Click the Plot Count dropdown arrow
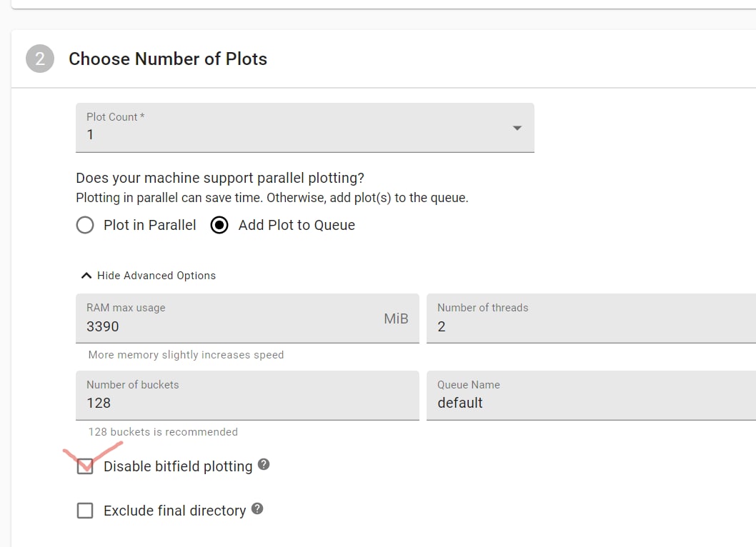 (x=517, y=129)
